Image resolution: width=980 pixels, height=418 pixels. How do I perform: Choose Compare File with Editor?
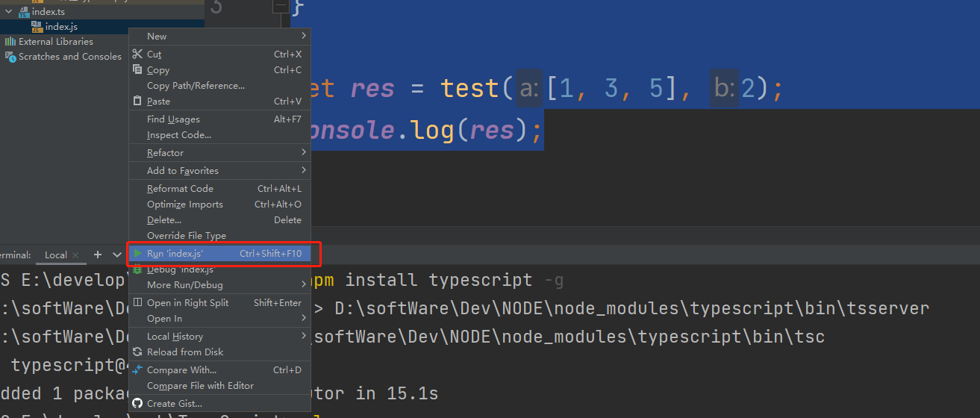coord(219,385)
